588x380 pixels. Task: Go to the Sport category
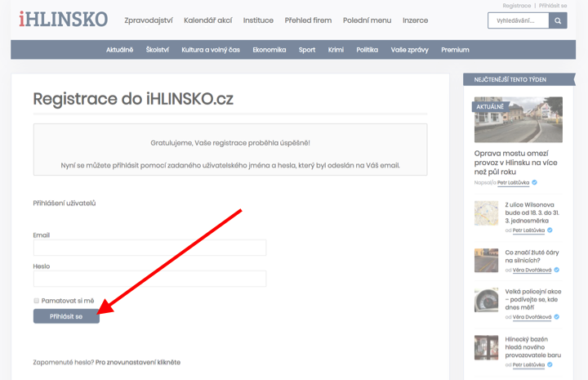307,50
